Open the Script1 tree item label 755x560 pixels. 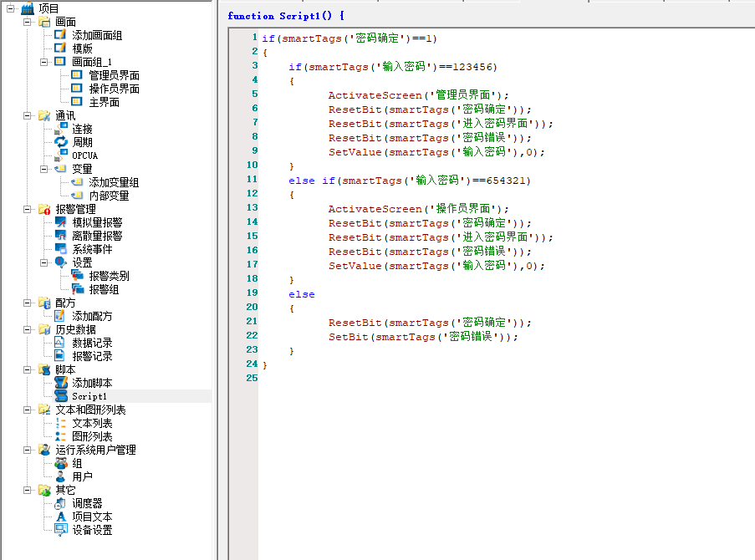pyautogui.click(x=89, y=396)
